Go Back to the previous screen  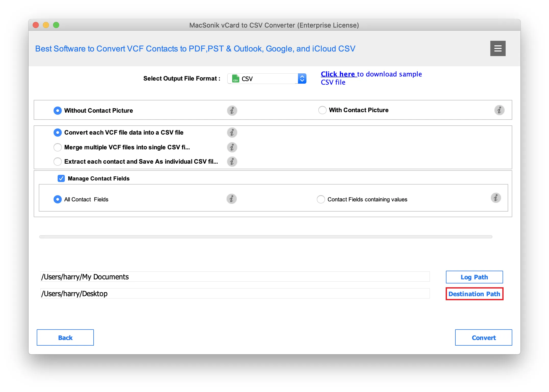[65, 338]
